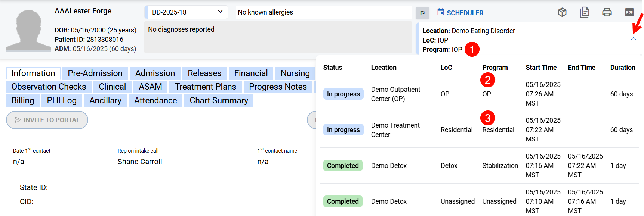
Task: Click the patient avatar photo
Action: pos(28,30)
